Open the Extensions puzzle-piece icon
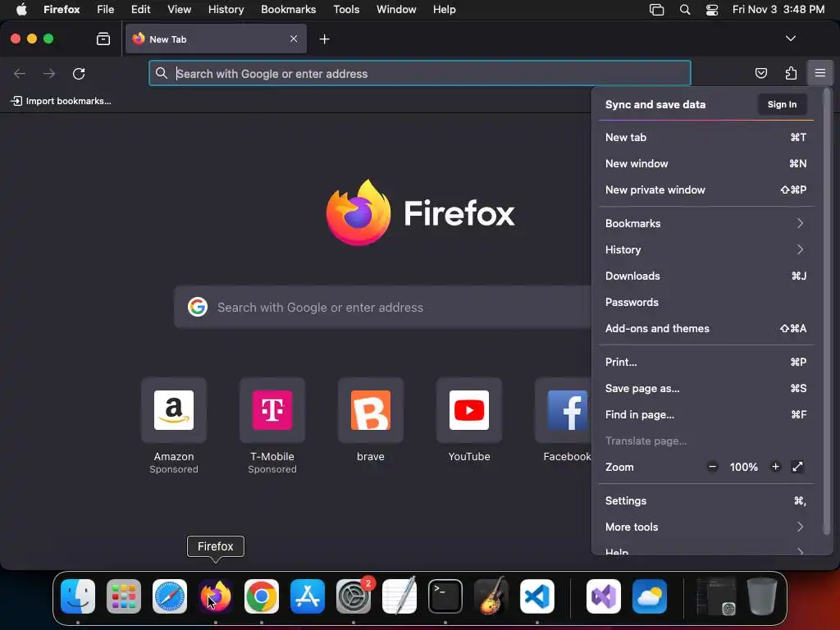Image resolution: width=840 pixels, height=630 pixels. pos(791,73)
